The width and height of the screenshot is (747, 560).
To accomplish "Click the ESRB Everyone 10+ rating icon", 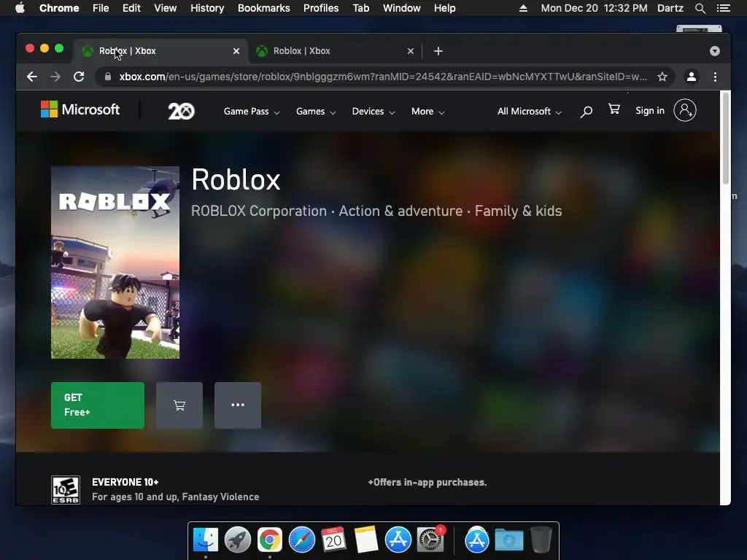I will [x=66, y=489].
